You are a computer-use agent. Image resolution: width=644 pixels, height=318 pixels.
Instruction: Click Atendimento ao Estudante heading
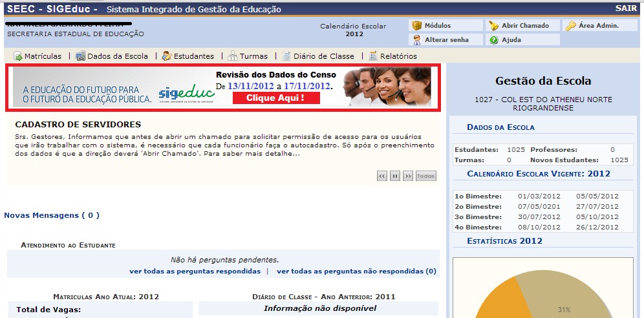pyautogui.click(x=68, y=246)
